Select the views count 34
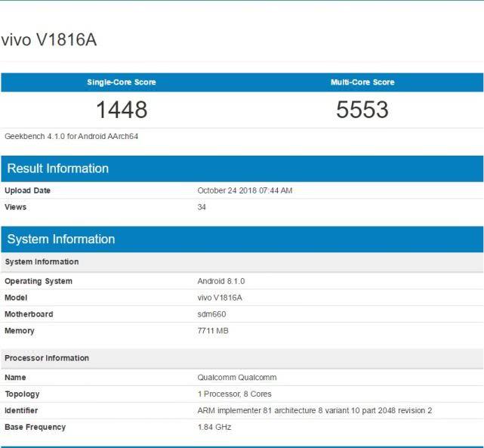This screenshot has height=448, width=484. tap(202, 207)
